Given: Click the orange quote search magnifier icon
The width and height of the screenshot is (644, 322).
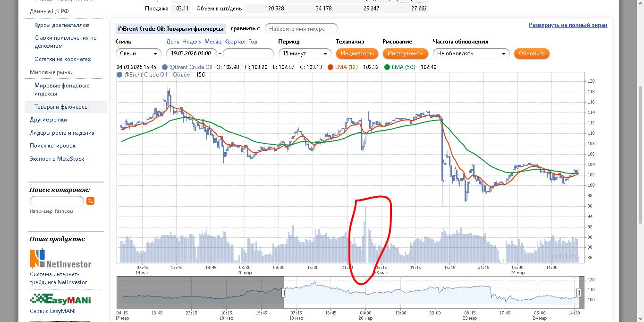Looking at the screenshot, I should click(x=90, y=201).
